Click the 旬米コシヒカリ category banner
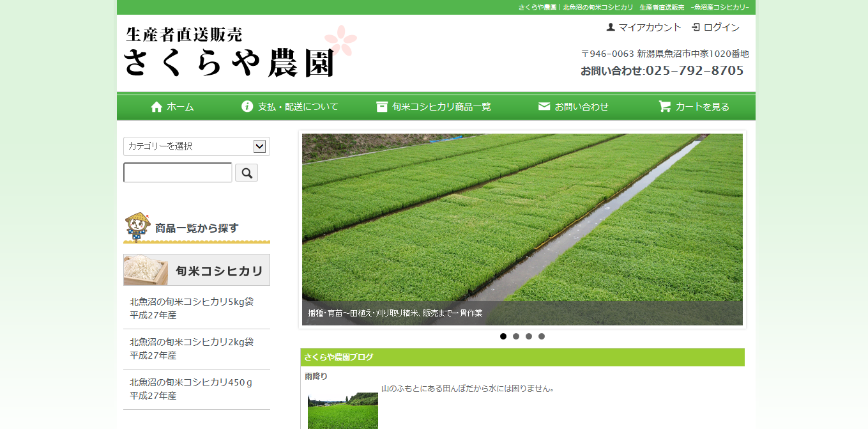 click(197, 270)
